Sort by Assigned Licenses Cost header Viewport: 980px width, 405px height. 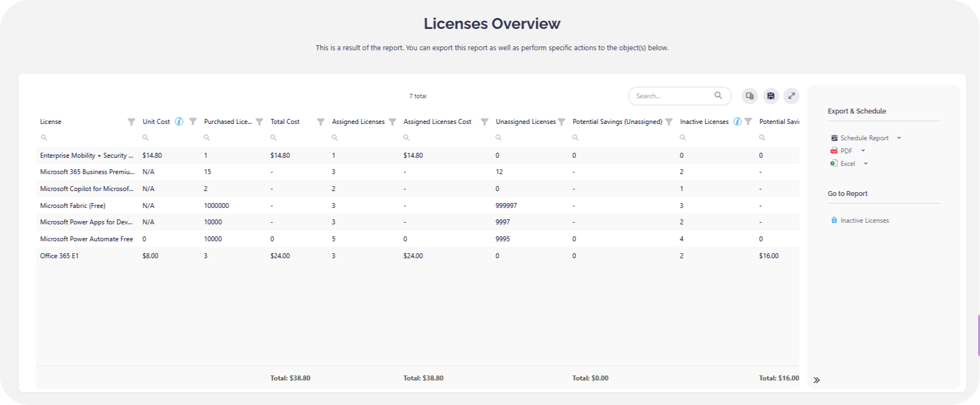(x=437, y=122)
